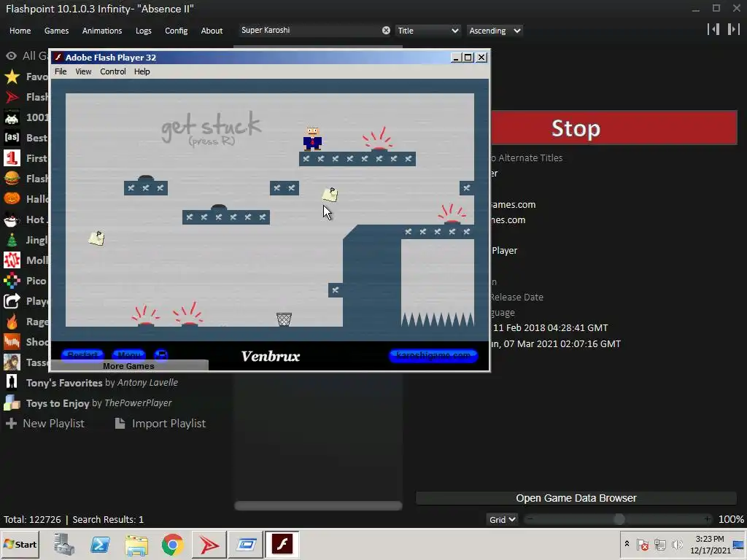
Task: Adjust the thumbnail zoom slider
Action: (x=619, y=519)
